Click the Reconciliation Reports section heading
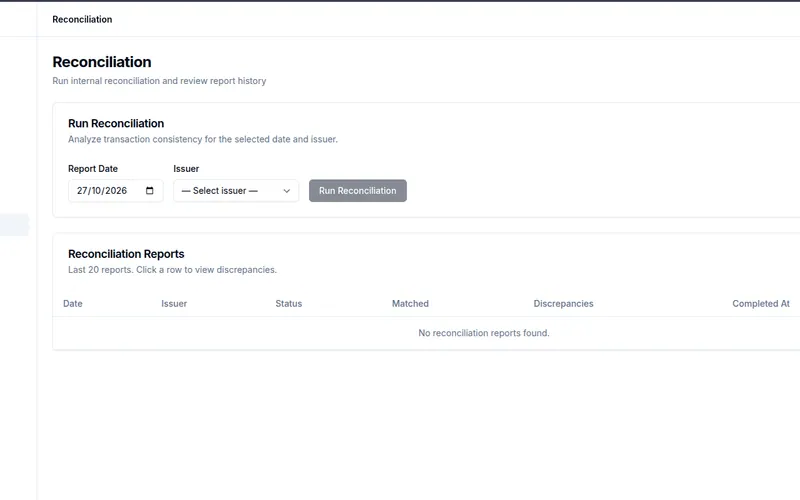Image resolution: width=800 pixels, height=500 pixels. coord(126,254)
